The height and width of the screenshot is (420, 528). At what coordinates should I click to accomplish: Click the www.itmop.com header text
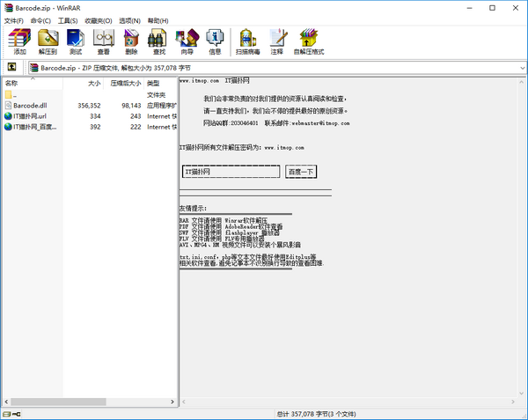click(x=199, y=81)
